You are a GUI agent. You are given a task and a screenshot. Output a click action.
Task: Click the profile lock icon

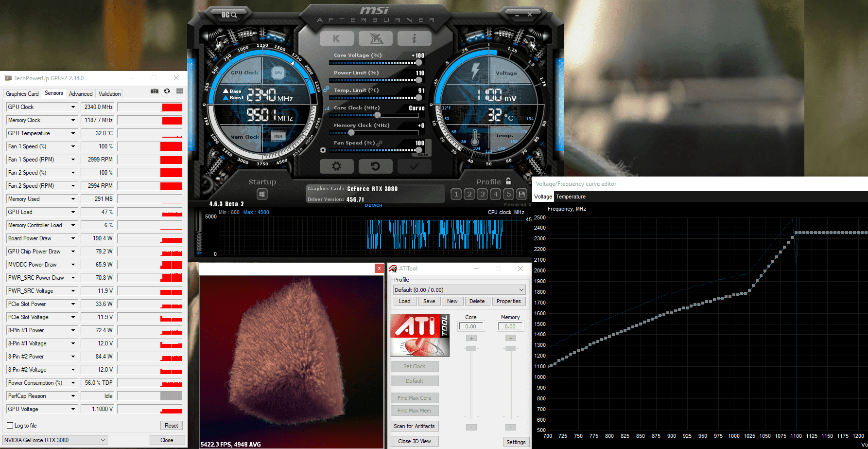click(x=508, y=181)
